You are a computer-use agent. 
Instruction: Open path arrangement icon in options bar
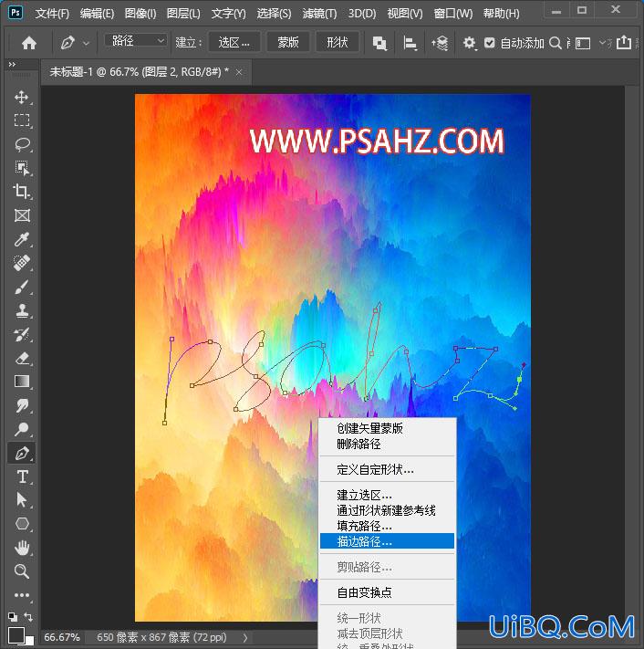440,43
